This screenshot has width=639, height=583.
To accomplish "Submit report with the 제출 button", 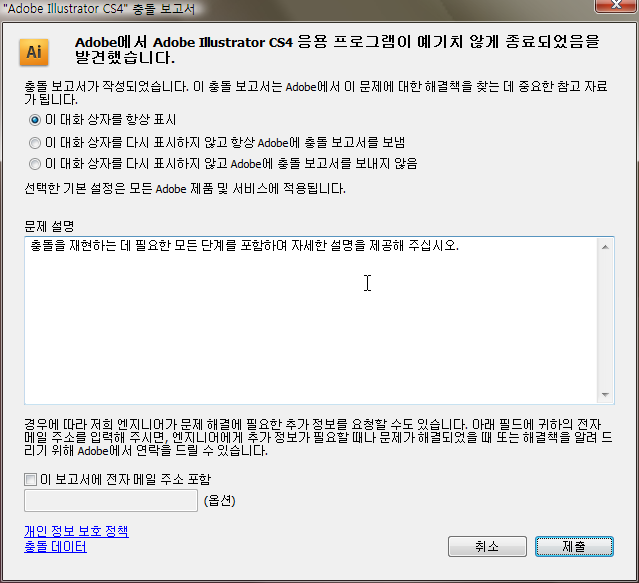I will (x=574, y=546).
